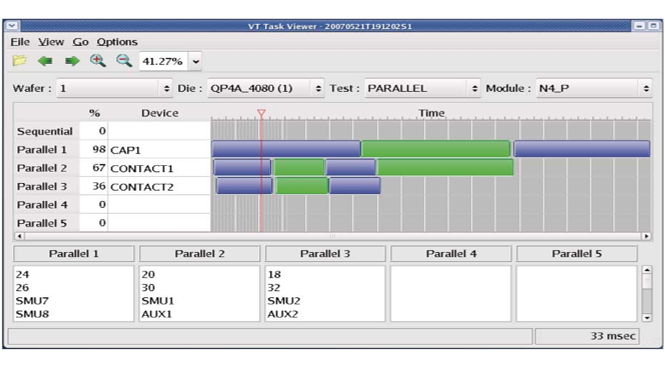Click the first blue task bar in Parallel 1
Image resolution: width=665 pixels, height=368 pixels.
pos(286,149)
